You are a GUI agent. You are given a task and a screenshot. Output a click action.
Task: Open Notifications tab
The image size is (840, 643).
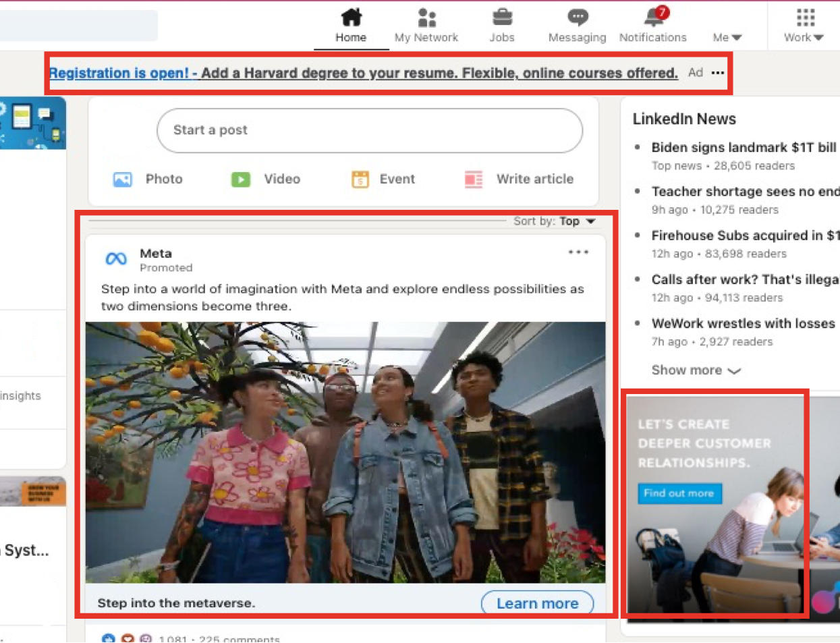[653, 26]
